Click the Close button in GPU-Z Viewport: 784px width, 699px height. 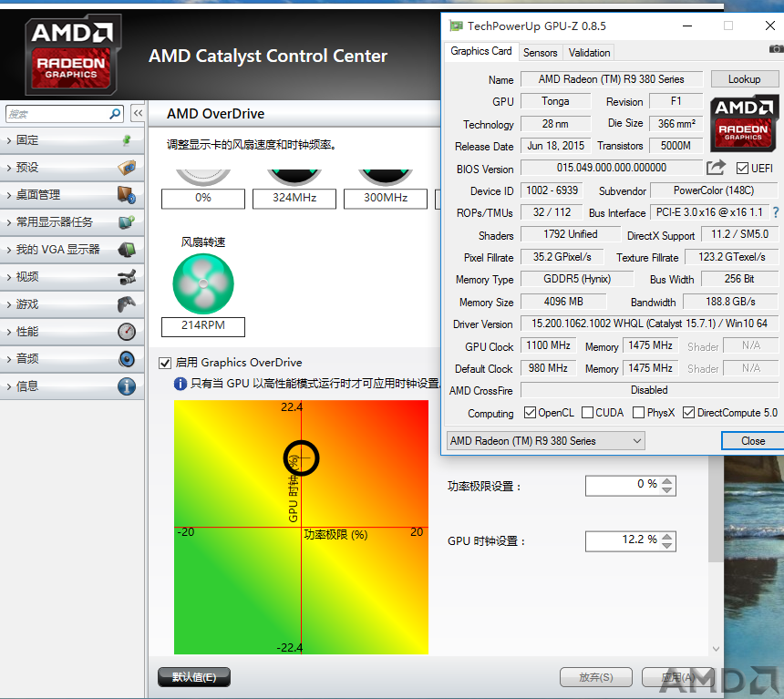(x=753, y=441)
